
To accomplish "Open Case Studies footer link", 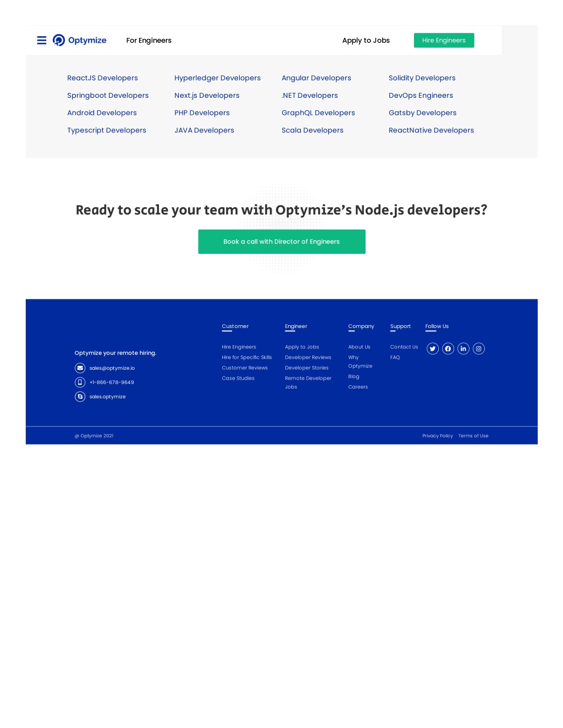I will (x=239, y=379).
